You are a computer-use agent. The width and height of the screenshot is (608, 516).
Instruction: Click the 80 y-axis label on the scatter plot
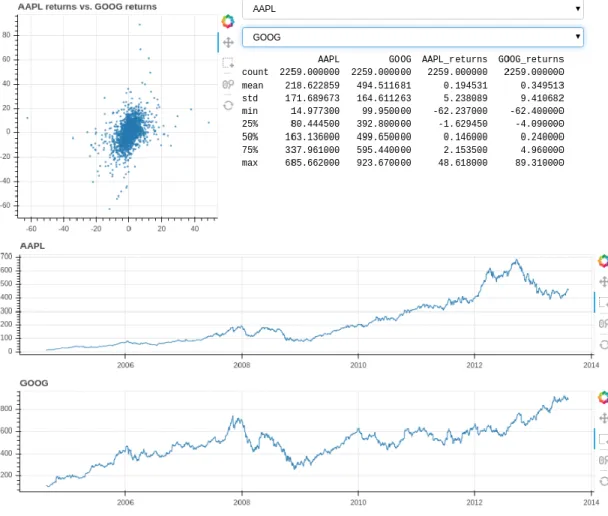pos(6,35)
